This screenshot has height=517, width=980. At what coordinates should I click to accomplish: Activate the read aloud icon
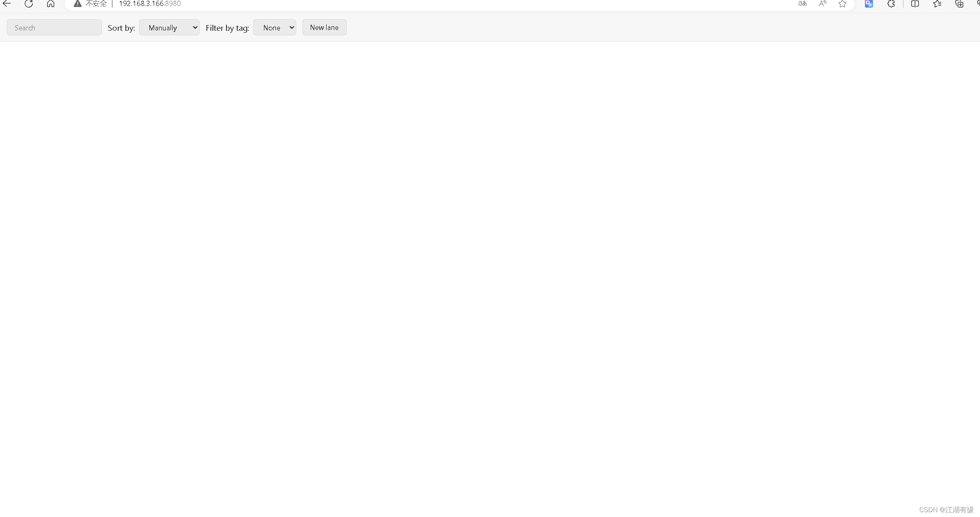(x=823, y=4)
